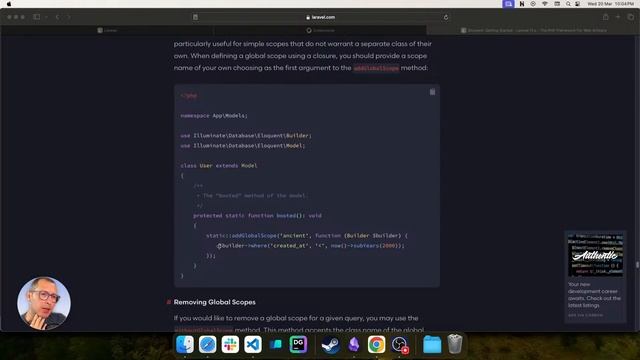This screenshot has height=360, width=640.
Task: Open Control Center in menu bar
Action: coord(578,4)
